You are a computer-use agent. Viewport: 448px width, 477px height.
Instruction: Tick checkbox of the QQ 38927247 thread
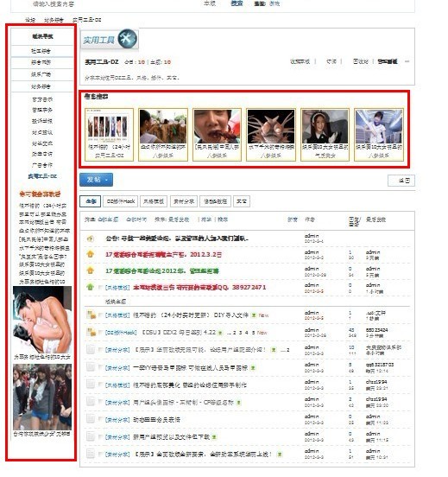pos(100,288)
